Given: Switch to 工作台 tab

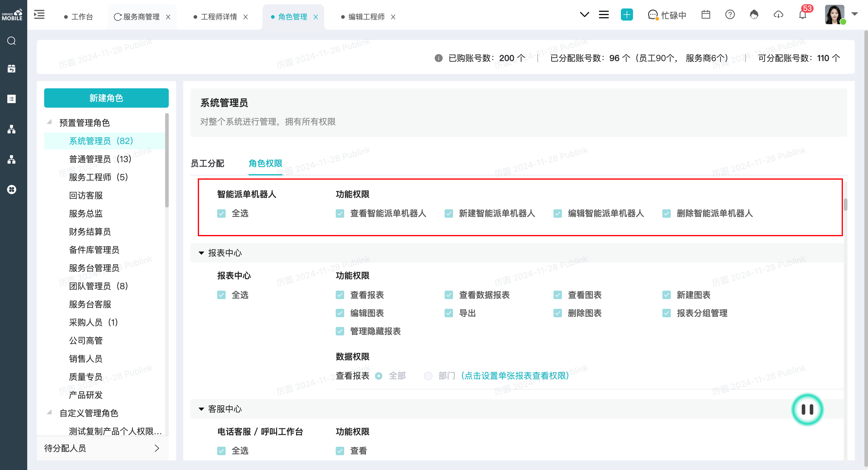Looking at the screenshot, I should coord(79,17).
